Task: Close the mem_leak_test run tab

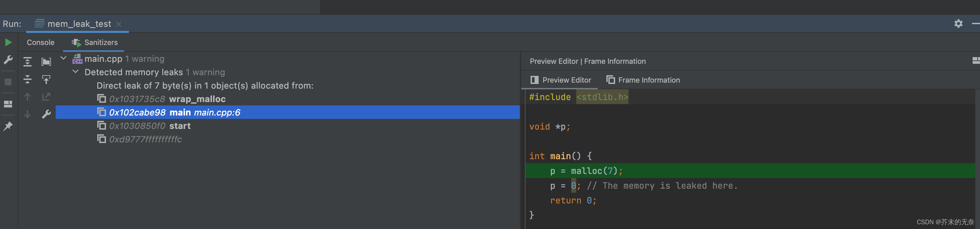Action: [119, 24]
